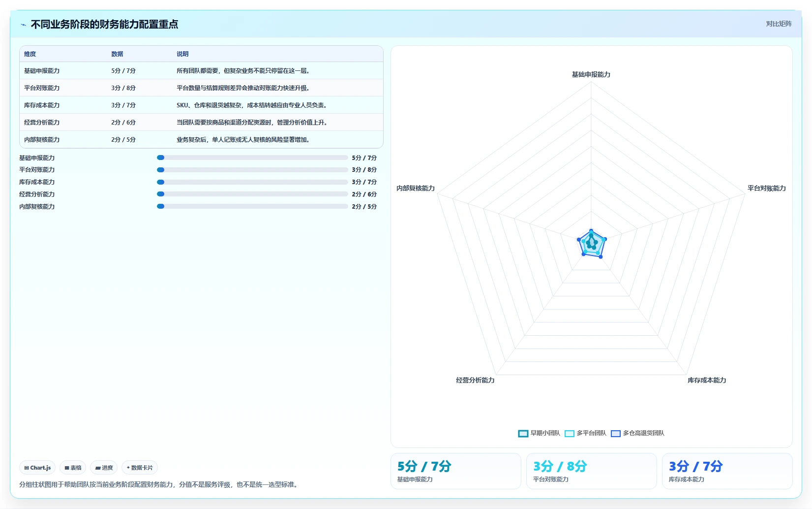The width and height of the screenshot is (812, 509).
Task: Click the 3分 / 8分 table cell
Action: click(x=123, y=88)
